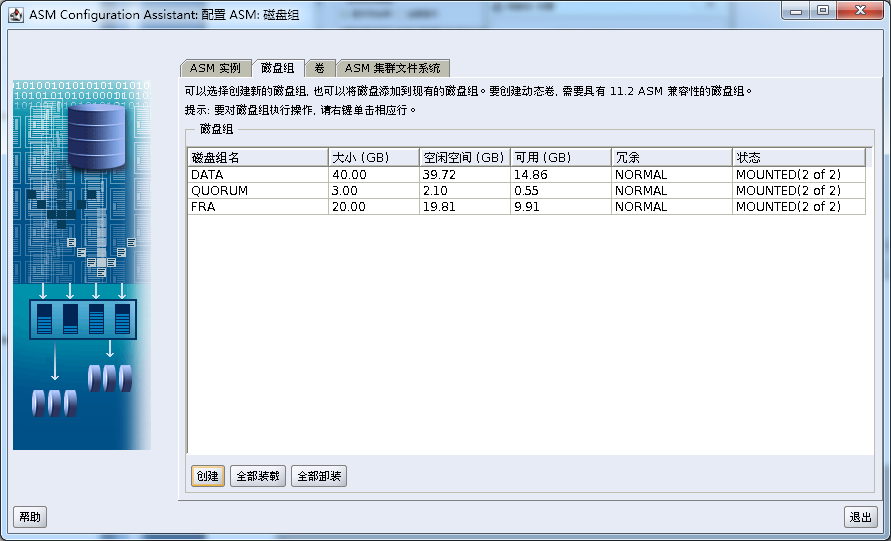Select the 磁盘组 tab

pyautogui.click(x=277, y=68)
